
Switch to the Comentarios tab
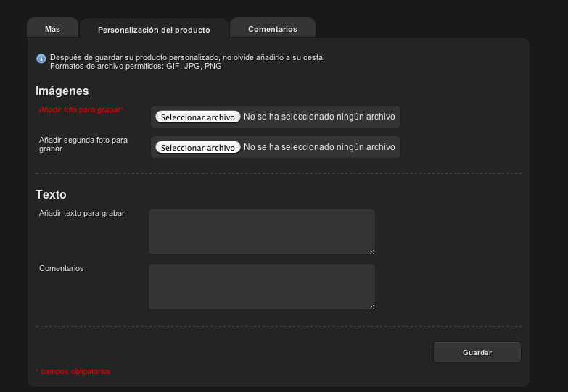tap(273, 29)
